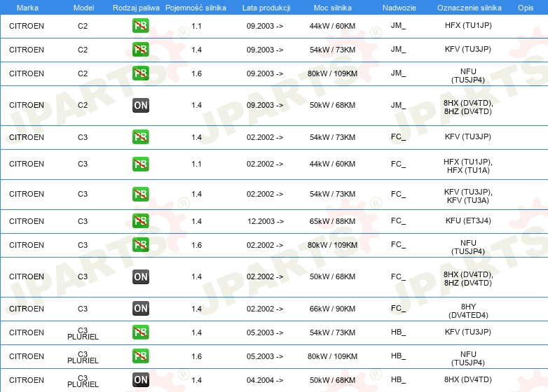This screenshot has height=392, width=548.
Task: Click the petrol icon in the KFU (ET3J4) row
Action: click(x=140, y=220)
